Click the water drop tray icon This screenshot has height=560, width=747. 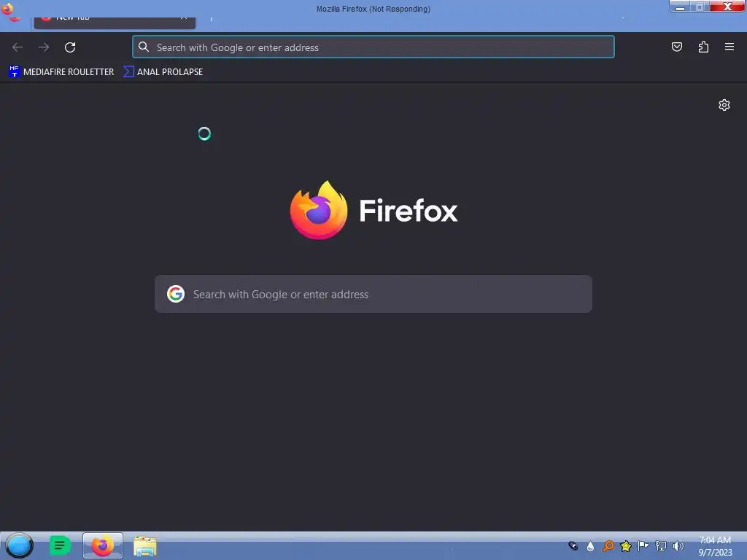pyautogui.click(x=590, y=547)
